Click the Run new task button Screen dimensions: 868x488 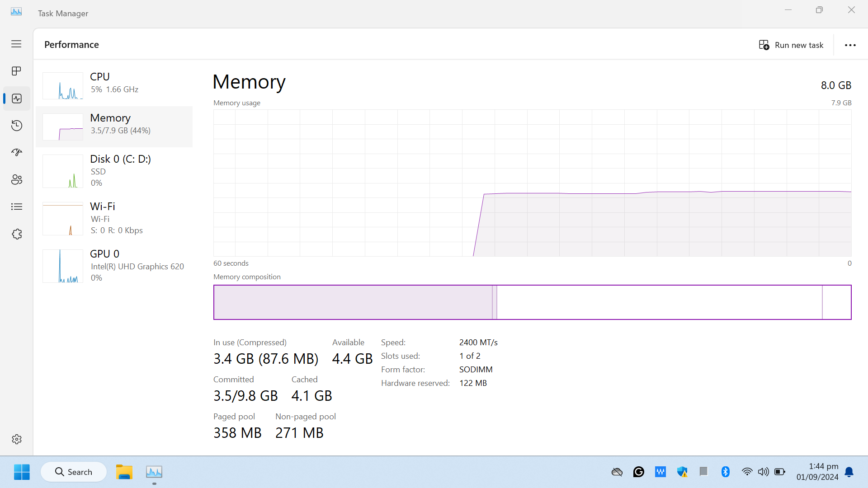(791, 45)
